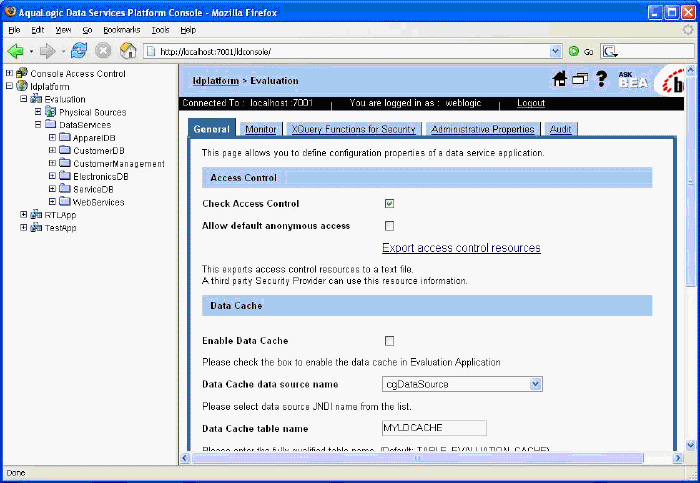Click the Back button history dropdown arrow
The image size is (700, 483).
31,51
